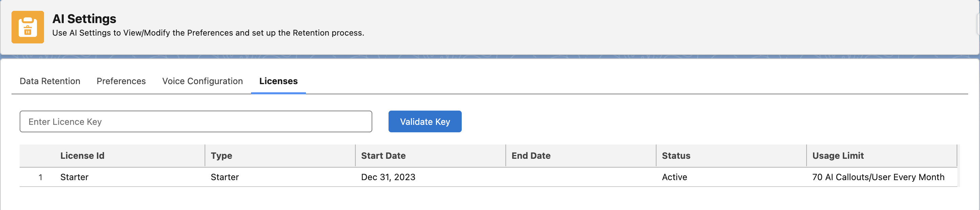
Task: Click the orange AI Settings clipboard icon
Action: pyautogui.click(x=27, y=27)
